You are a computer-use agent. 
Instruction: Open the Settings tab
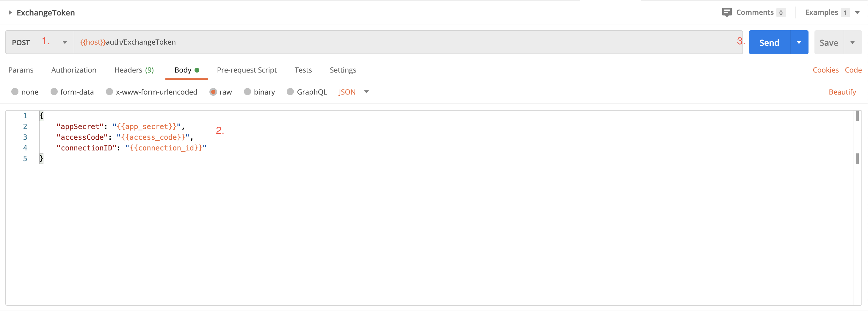tap(343, 70)
